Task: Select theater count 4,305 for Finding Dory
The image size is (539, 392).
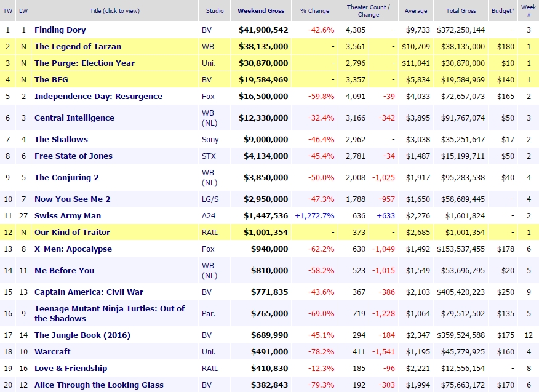Action: pyautogui.click(x=356, y=30)
